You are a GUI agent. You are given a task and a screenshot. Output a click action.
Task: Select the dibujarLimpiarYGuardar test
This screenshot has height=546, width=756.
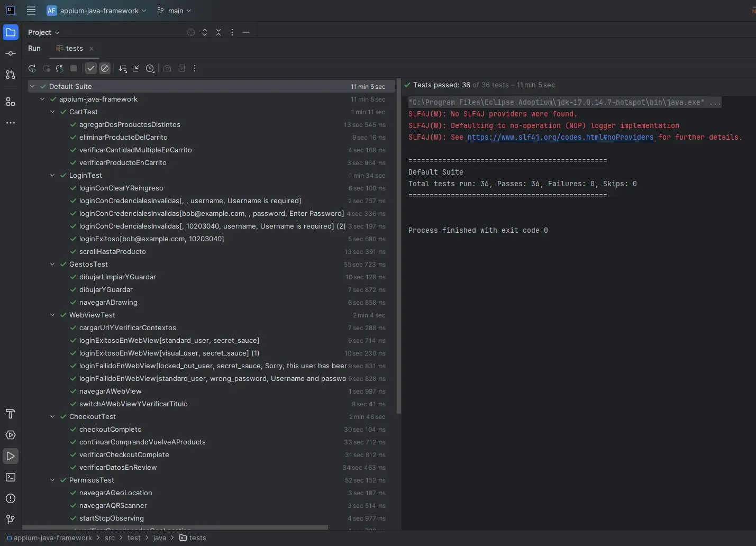pos(117,277)
